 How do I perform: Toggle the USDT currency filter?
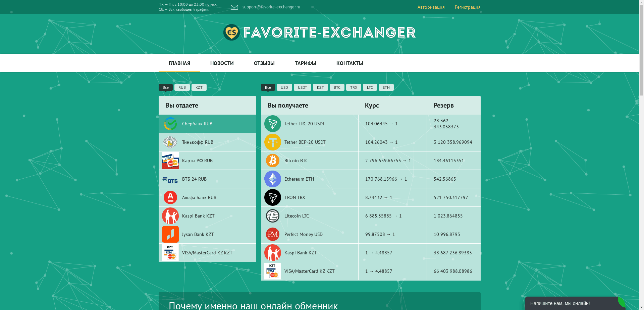(x=302, y=87)
